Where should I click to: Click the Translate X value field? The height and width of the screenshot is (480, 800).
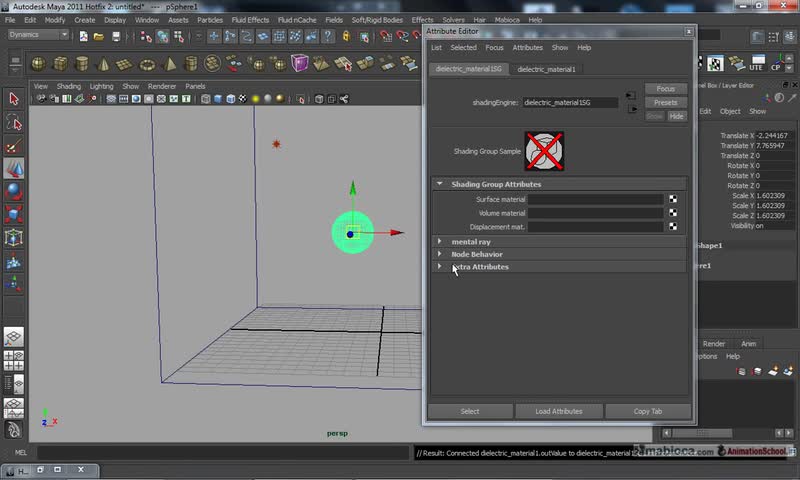[774, 135]
